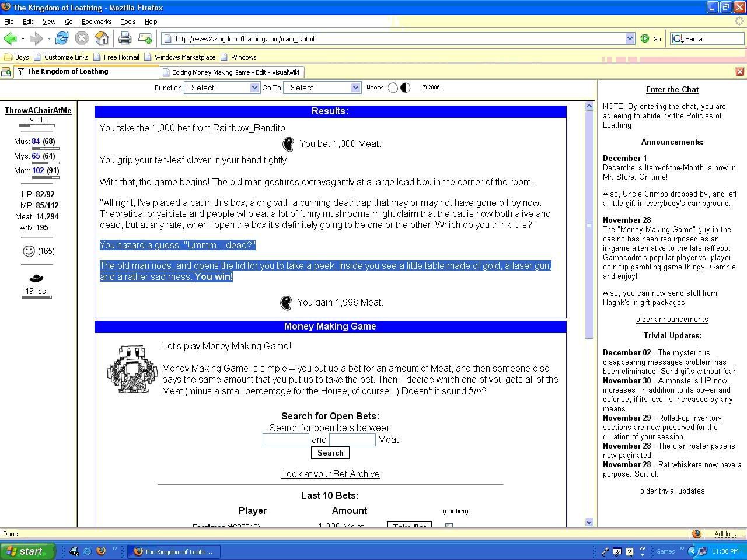Click the 'Enter the Chat' link
The height and width of the screenshot is (560, 747).
point(672,89)
